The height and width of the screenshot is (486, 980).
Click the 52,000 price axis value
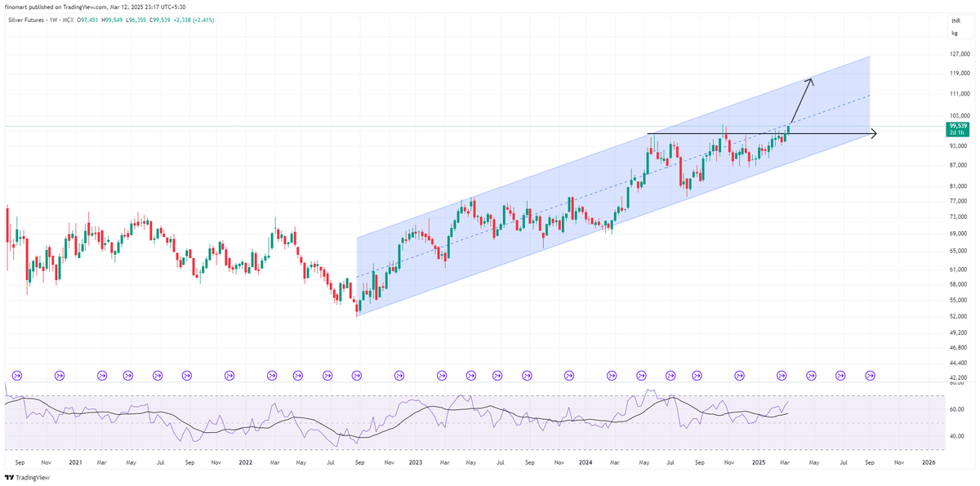pos(957,316)
